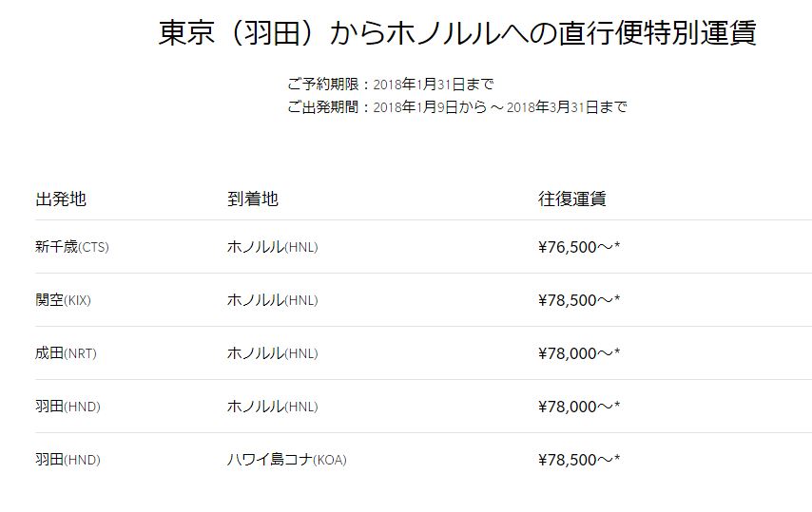Select the 関空(KIX) departure cell
812x512 pixels.
coord(64,300)
